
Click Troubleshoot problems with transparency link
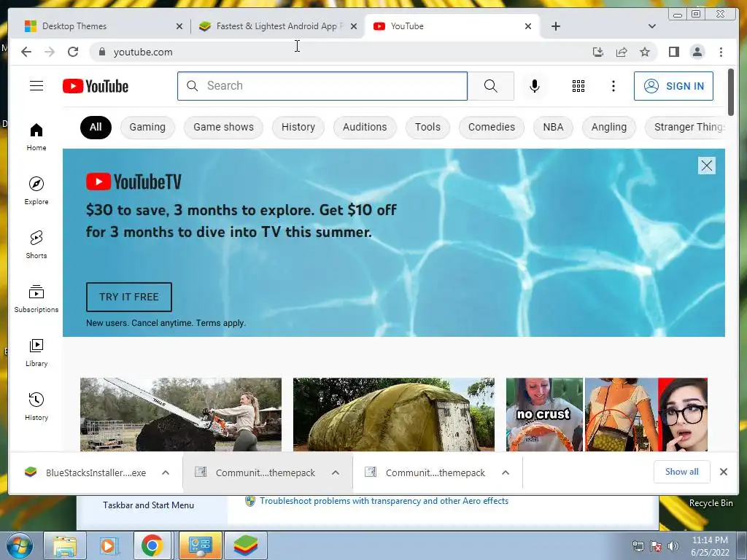(x=384, y=501)
